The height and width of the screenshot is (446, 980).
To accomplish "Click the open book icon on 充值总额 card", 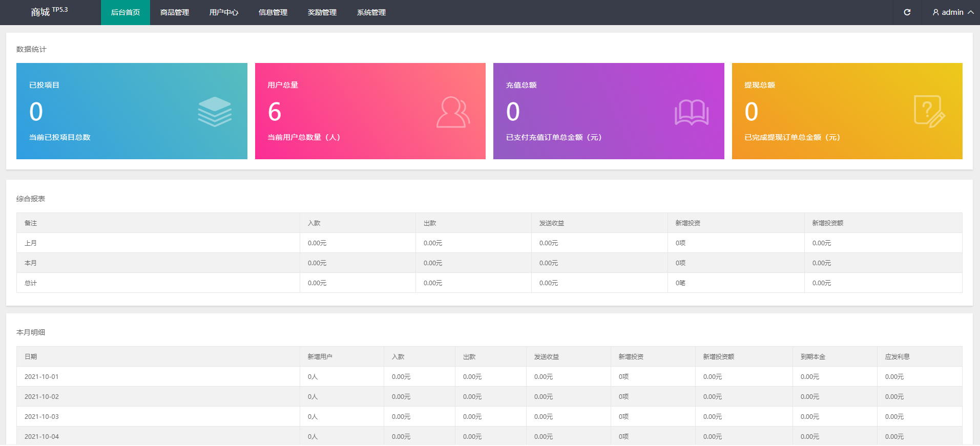I will [x=692, y=112].
